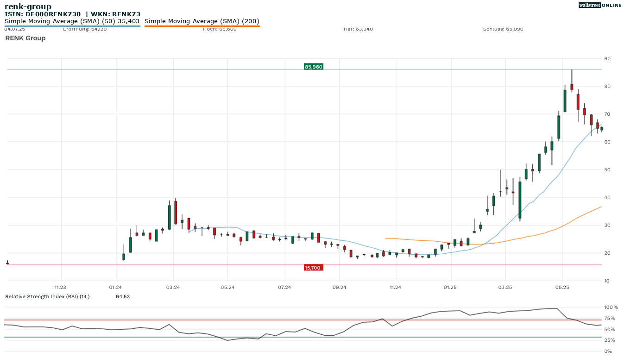
Task: Click the Schluss: 65,090 closing value
Action: [x=503, y=29]
